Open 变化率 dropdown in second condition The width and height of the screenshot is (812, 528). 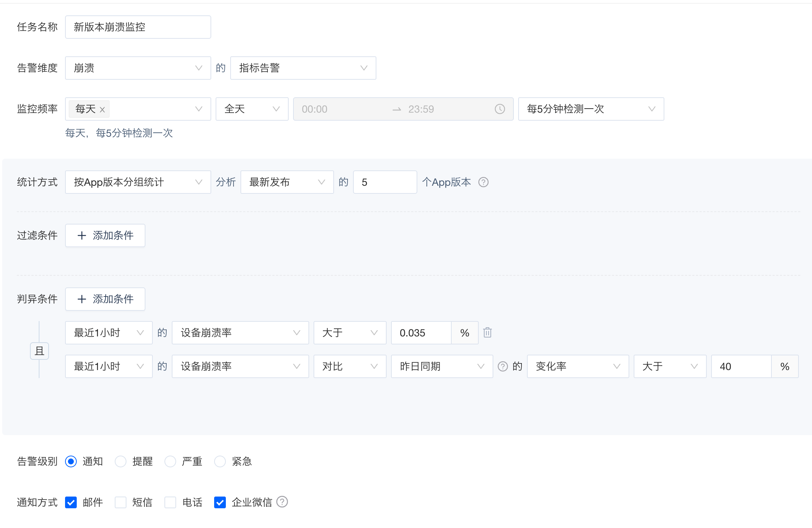pos(577,366)
